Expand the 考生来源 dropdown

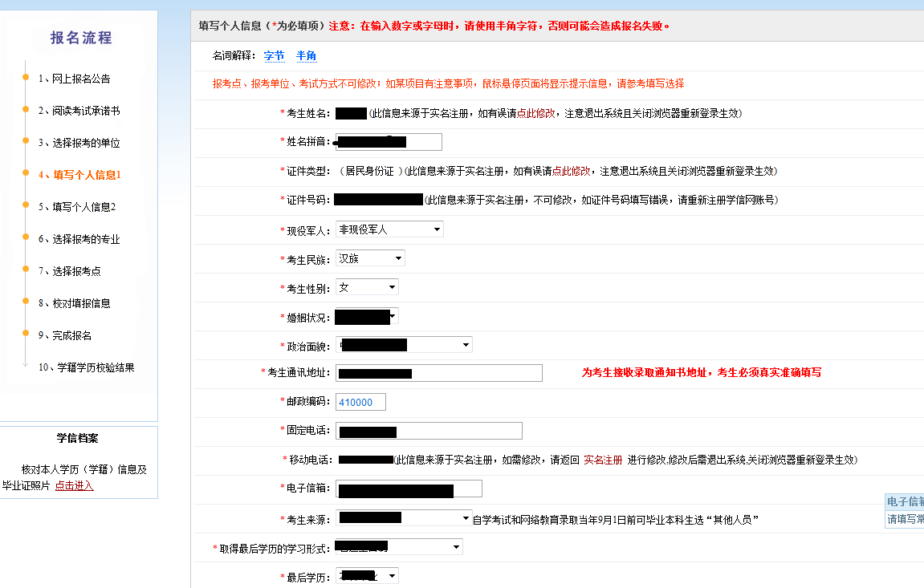(x=404, y=519)
